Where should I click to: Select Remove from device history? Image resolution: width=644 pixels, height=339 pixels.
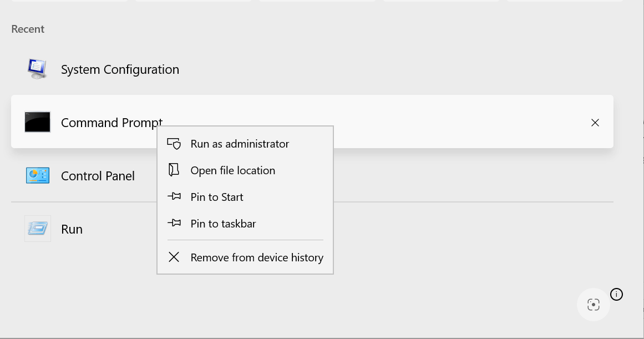click(x=257, y=257)
